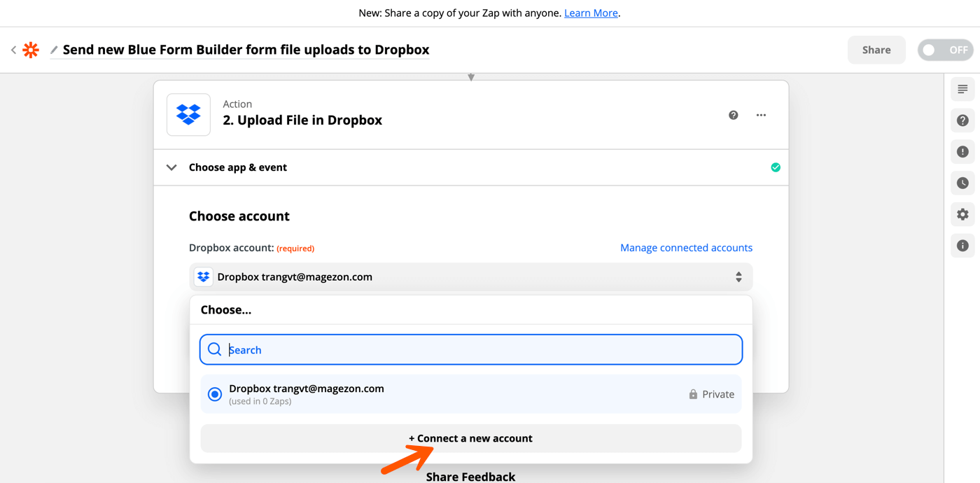Image resolution: width=980 pixels, height=483 pixels.
Task: Click the help question mark on the Upload File step
Action: [x=733, y=115]
